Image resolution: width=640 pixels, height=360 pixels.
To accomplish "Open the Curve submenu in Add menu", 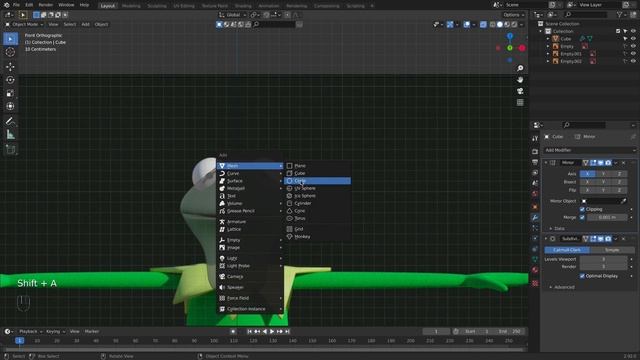I will coord(250,173).
